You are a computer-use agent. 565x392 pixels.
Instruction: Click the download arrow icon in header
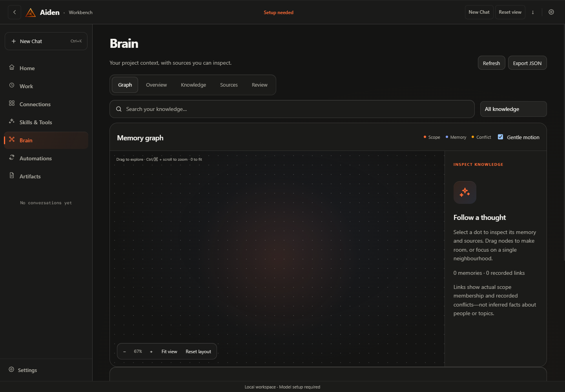tap(533, 12)
